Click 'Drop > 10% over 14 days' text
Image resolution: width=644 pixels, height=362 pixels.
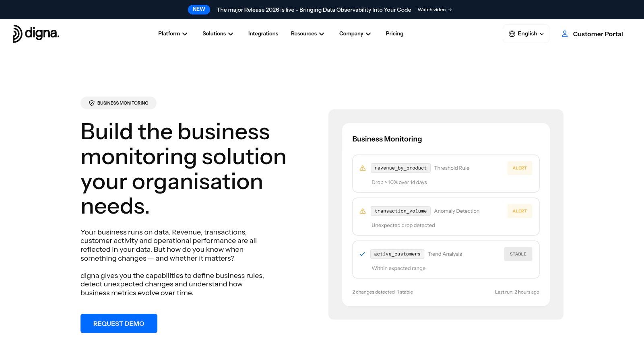coord(399,183)
